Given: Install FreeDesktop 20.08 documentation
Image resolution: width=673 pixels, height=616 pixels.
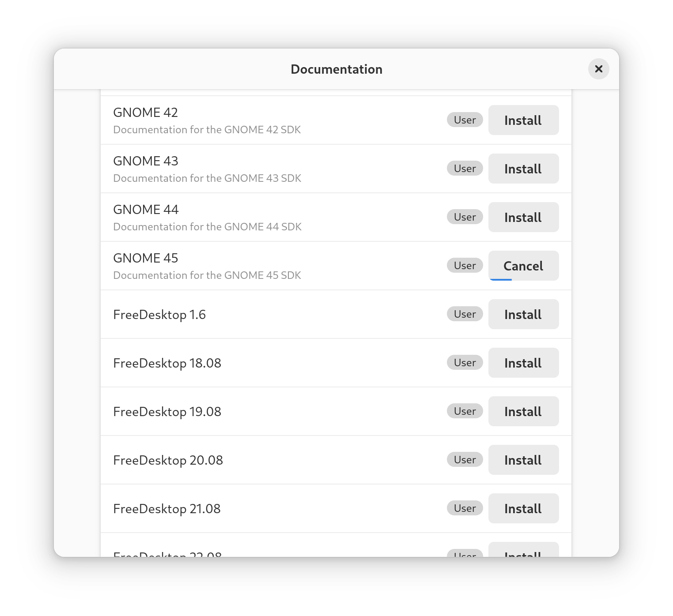Looking at the screenshot, I should (523, 460).
